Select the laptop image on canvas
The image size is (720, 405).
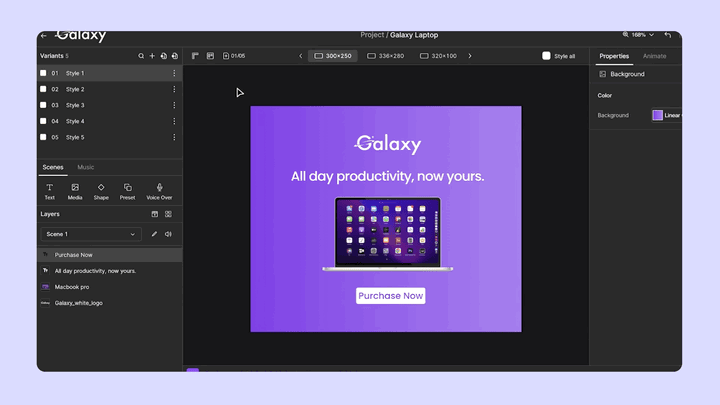click(388, 234)
